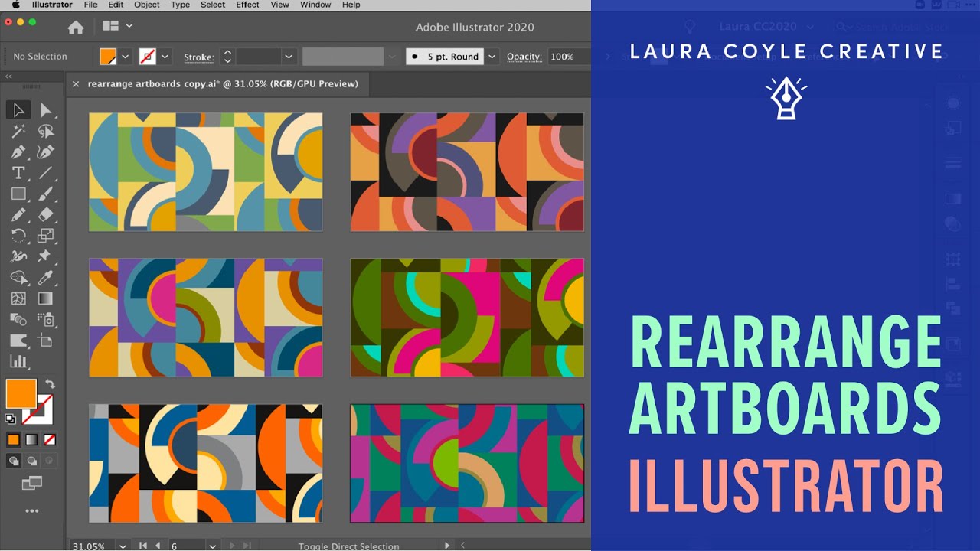Set paint type to Gradient
Viewport: 980px width, 551px height.
(x=31, y=440)
